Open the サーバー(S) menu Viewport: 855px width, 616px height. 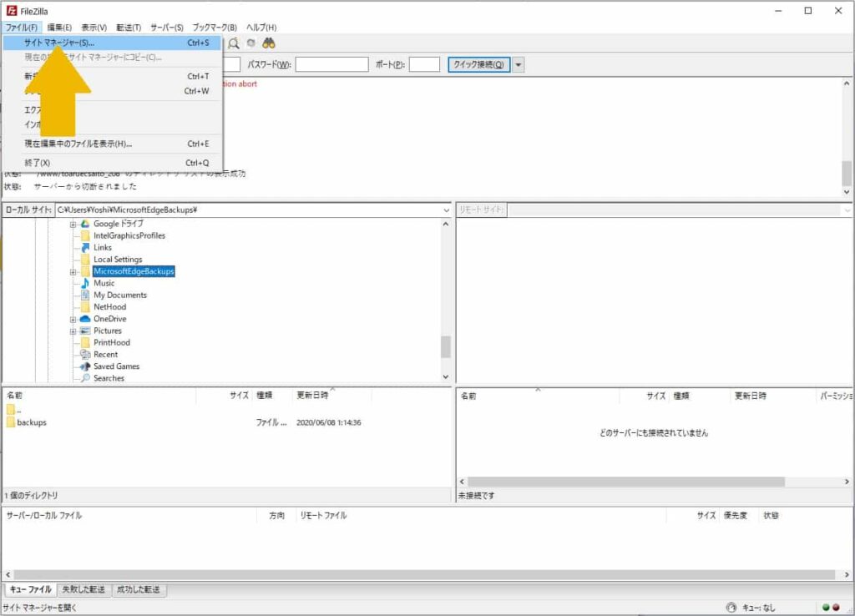point(167,28)
